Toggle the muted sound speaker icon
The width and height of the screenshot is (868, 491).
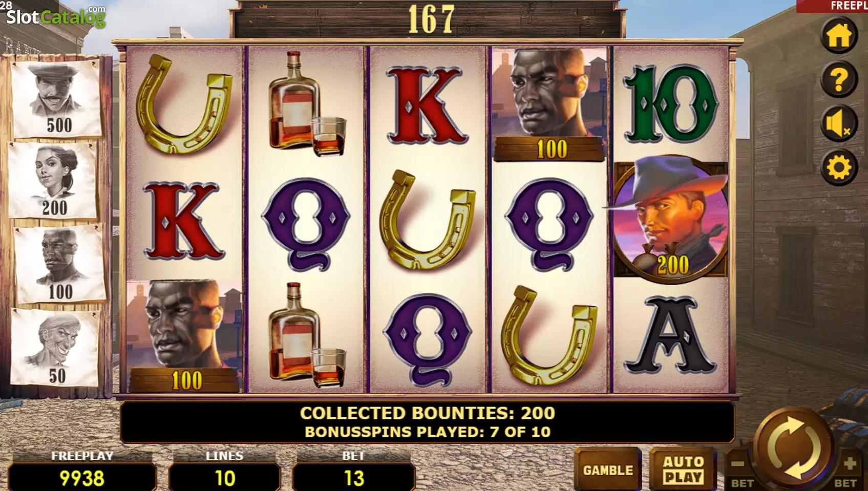coord(839,124)
